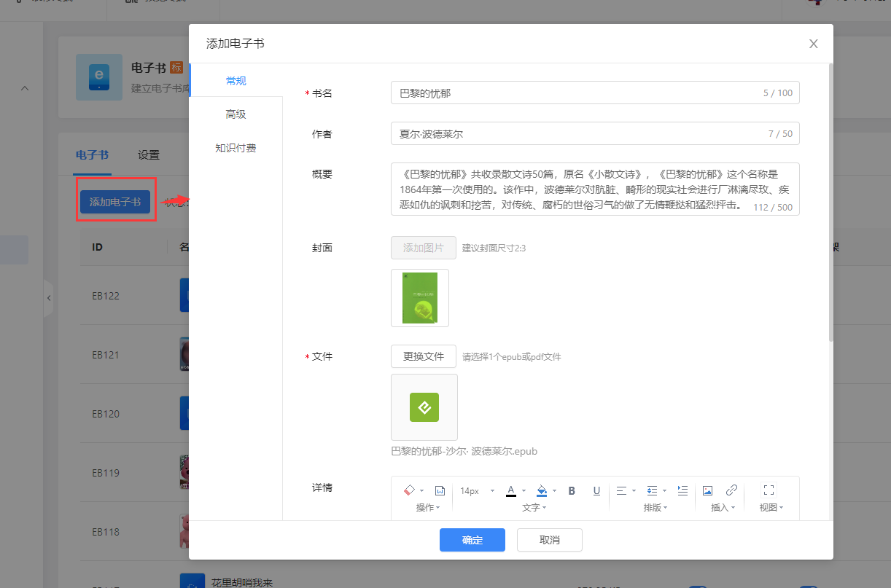
Task: Select the 常规 tab in dialog
Action: click(x=236, y=80)
